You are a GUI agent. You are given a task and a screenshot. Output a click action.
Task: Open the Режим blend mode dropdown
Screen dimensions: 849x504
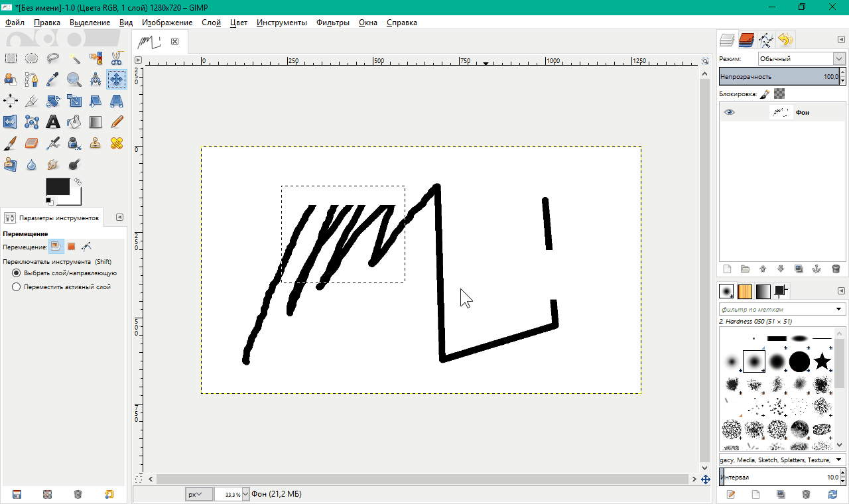click(x=802, y=58)
